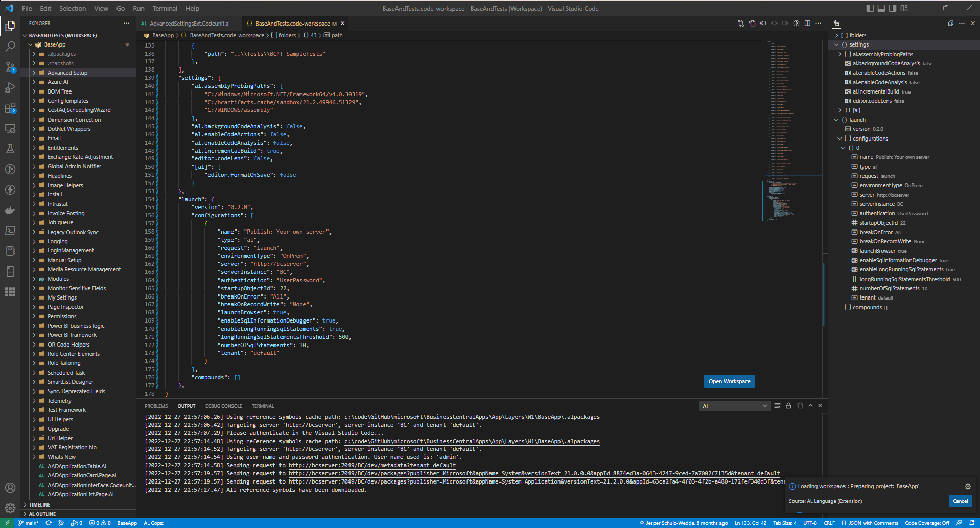Cancel the Loading workspace notification
The image size is (980, 528).
960,501
